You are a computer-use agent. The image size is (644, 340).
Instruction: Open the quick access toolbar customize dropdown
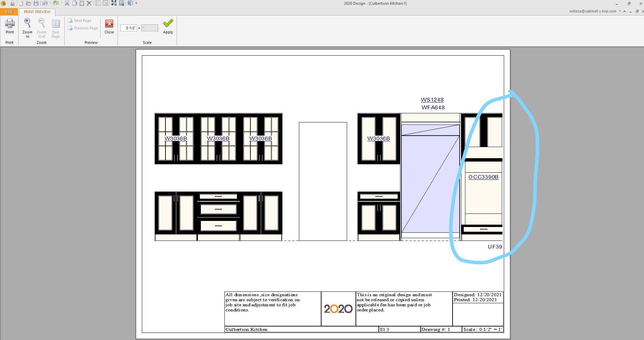136,3
